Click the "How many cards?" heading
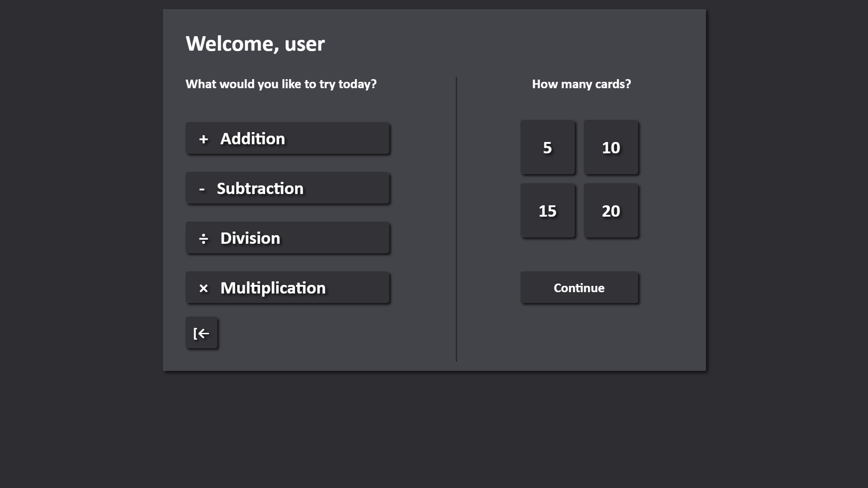 click(581, 84)
